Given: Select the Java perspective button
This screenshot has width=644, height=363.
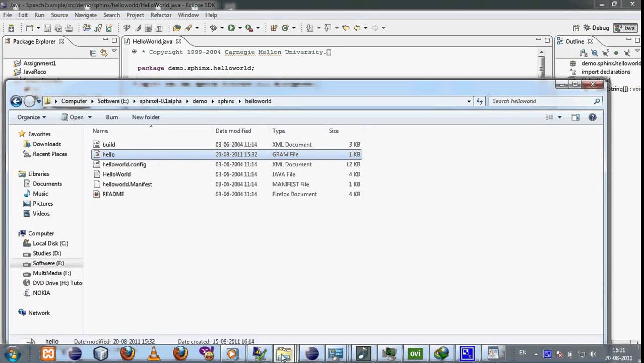Looking at the screenshot, I should click(625, 28).
